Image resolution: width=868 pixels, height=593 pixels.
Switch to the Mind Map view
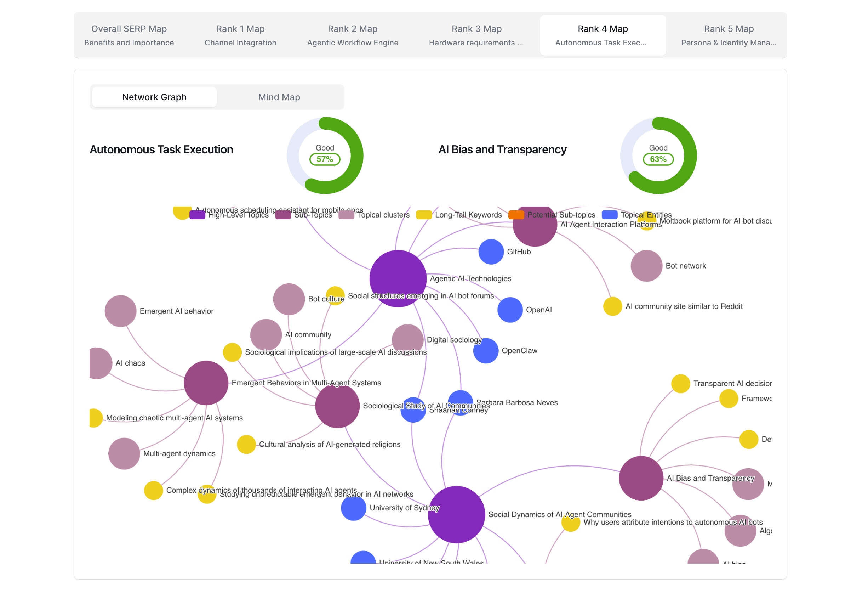tap(279, 97)
